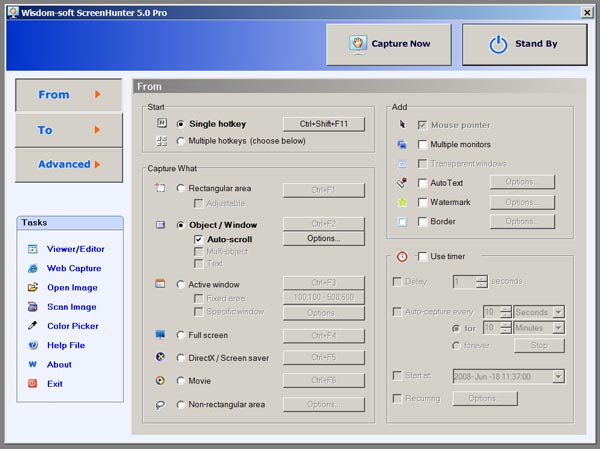The width and height of the screenshot is (600, 449).
Task: Open the Start at date-time dropdown
Action: coord(558,376)
